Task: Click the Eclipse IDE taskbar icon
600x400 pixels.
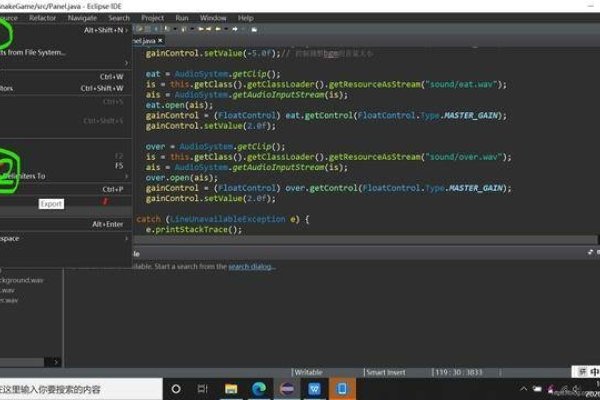Action: [x=287, y=388]
